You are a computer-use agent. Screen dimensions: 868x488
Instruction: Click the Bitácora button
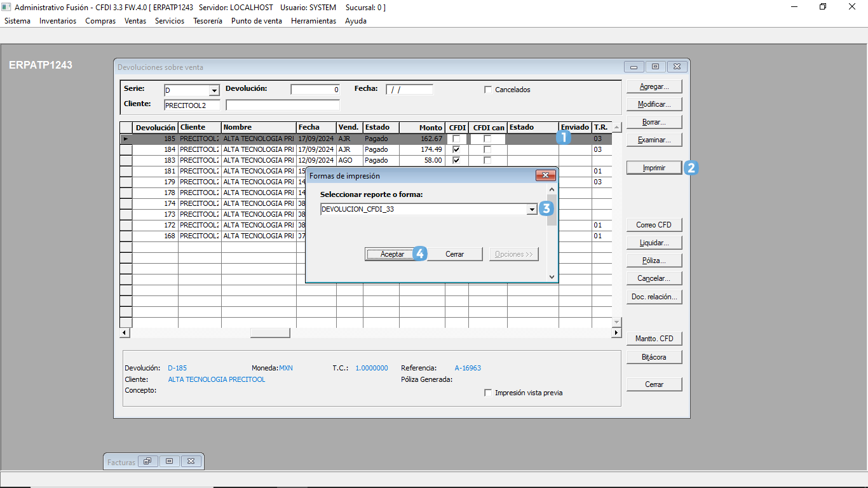(654, 357)
